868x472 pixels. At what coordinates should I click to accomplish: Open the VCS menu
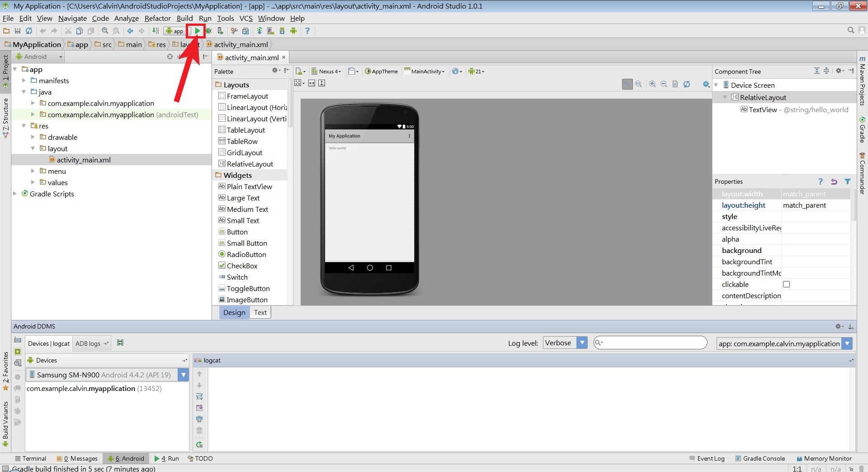246,18
